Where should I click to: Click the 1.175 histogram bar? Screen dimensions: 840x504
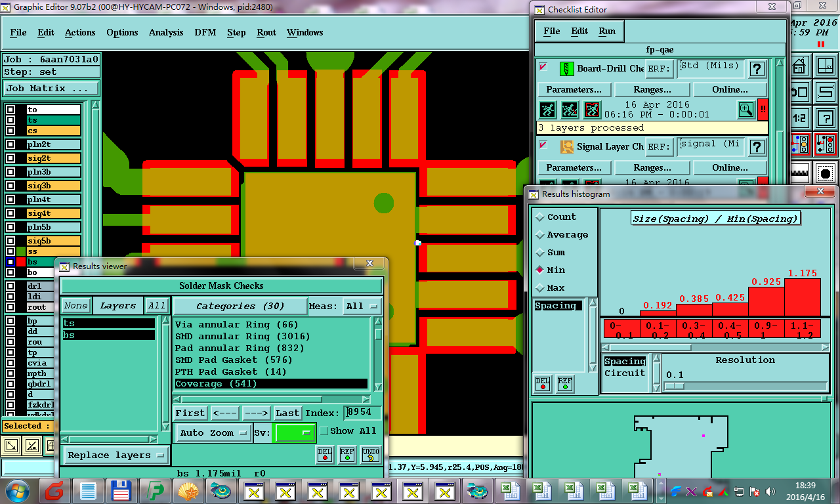point(803,298)
